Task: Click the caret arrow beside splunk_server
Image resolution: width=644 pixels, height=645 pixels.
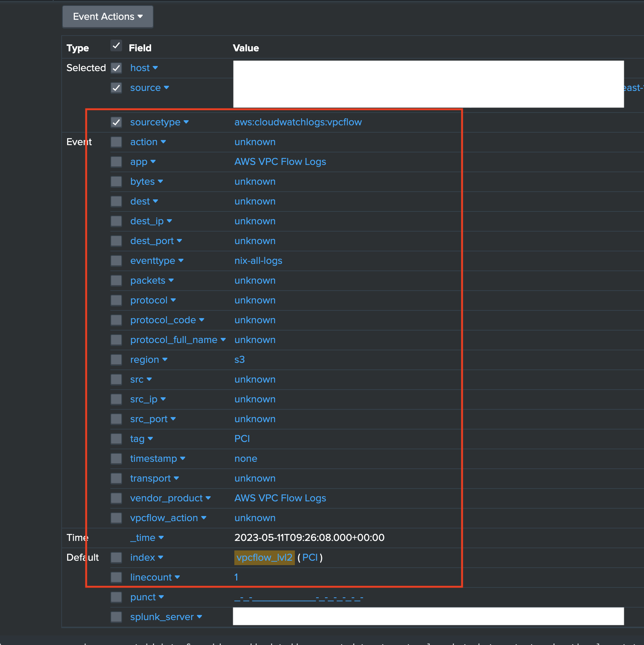Action: pos(200,617)
